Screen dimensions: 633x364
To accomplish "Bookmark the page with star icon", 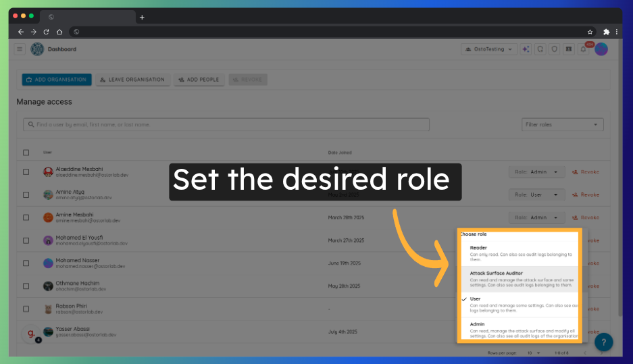I will (x=590, y=32).
